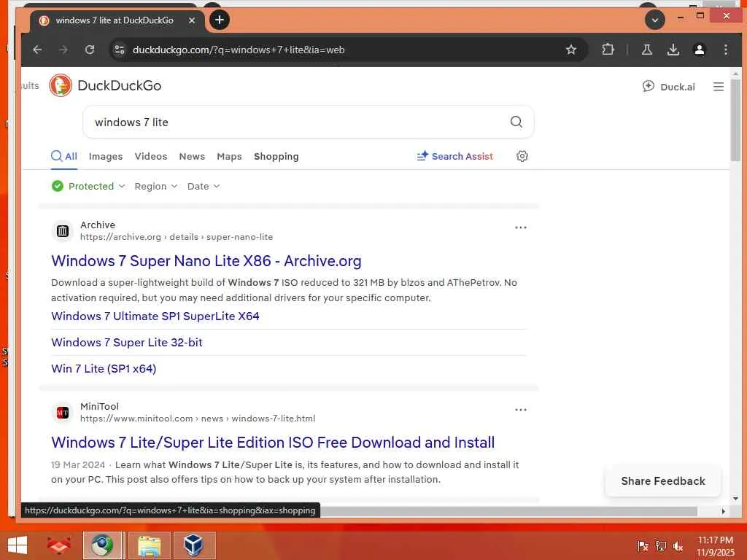Open more options for Archive result

[x=521, y=227]
